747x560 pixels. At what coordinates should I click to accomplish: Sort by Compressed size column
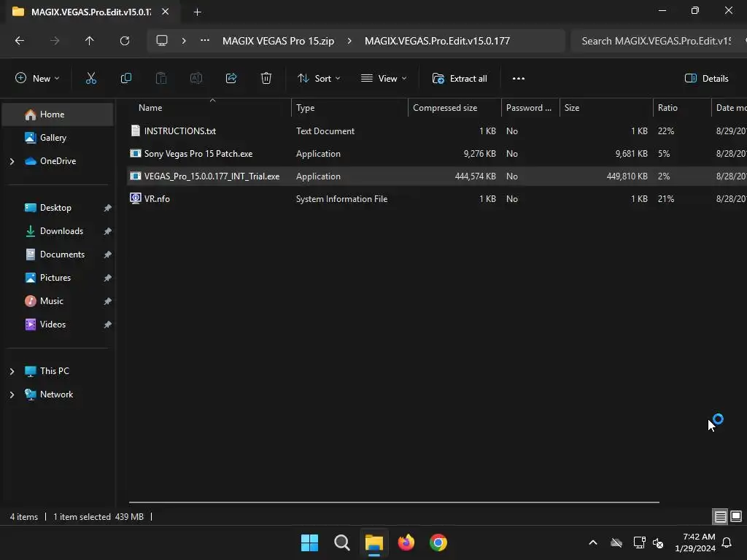455,108
